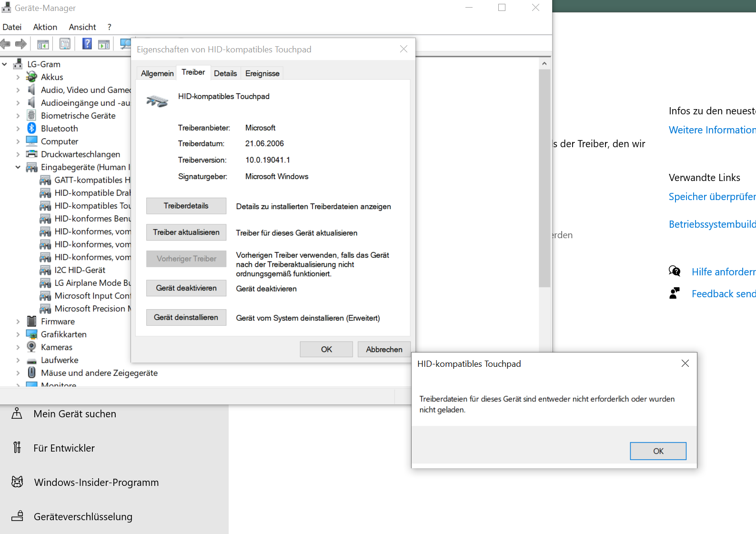756x534 pixels.
Task: Confirm the Touchpad message box with OK
Action: pos(658,451)
